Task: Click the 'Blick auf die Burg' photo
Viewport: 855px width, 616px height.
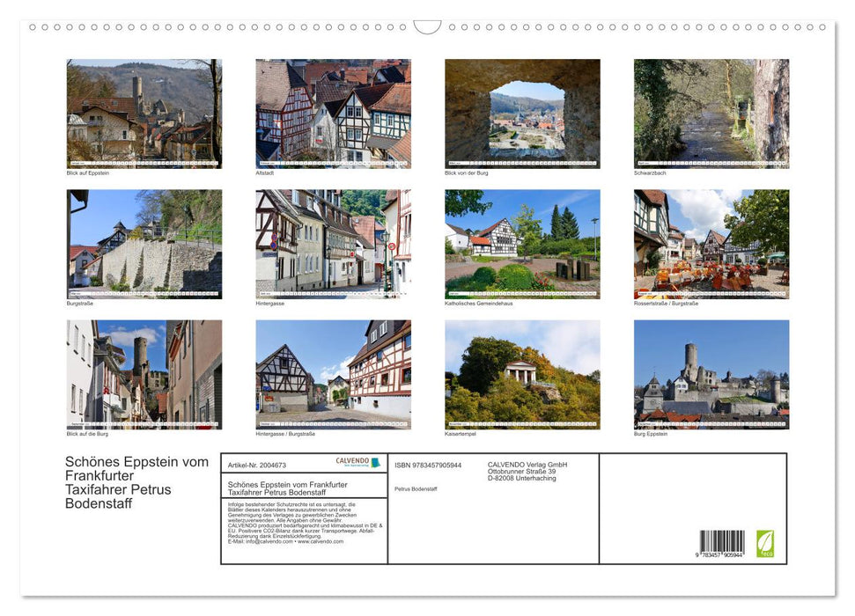Action: [144, 374]
